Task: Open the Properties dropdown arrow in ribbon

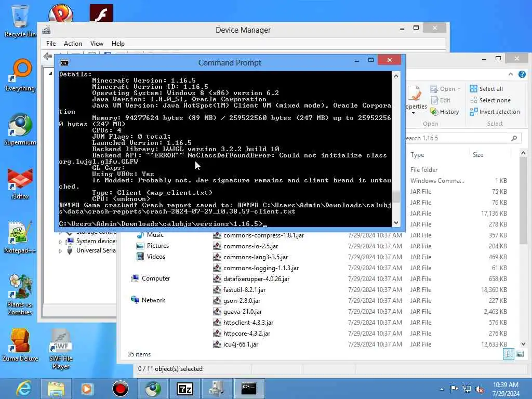Action: 414,113
